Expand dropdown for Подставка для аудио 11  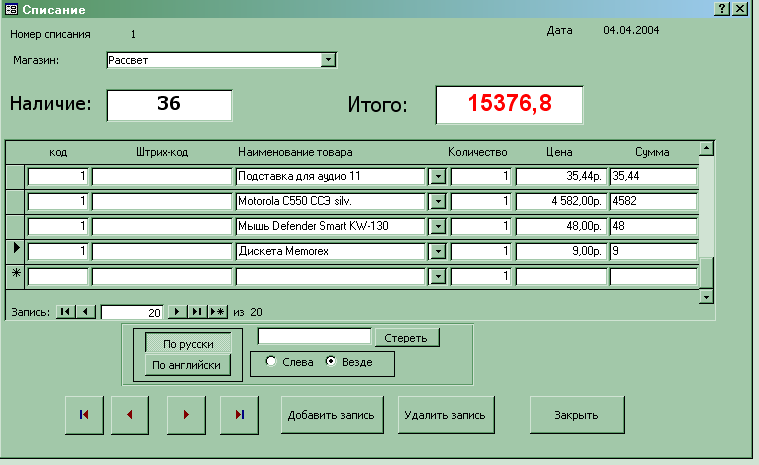(x=437, y=176)
